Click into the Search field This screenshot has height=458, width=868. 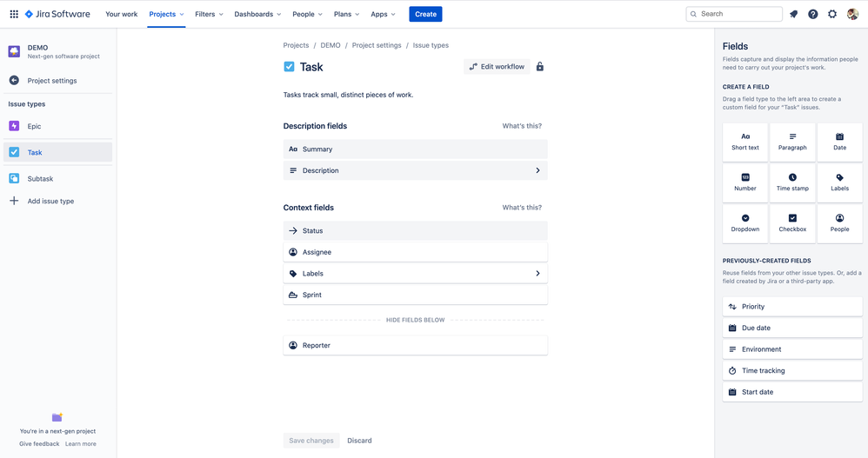[x=734, y=14]
